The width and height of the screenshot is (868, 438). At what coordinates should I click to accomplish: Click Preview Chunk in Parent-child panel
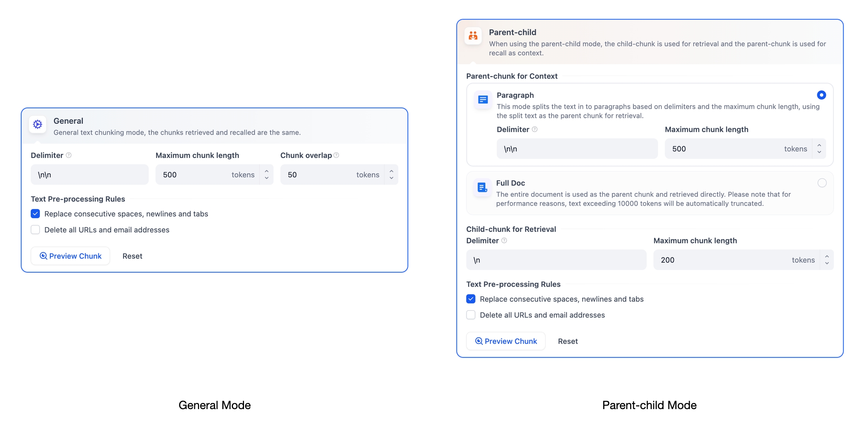(506, 341)
